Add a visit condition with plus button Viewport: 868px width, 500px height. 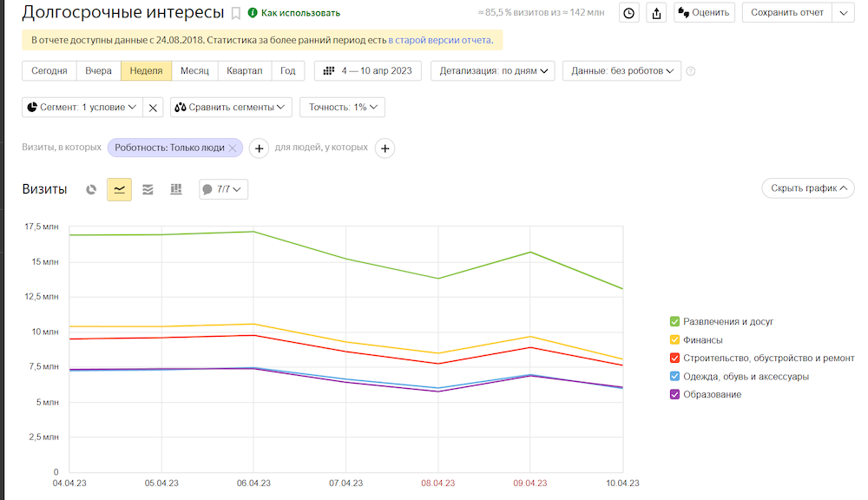(259, 148)
